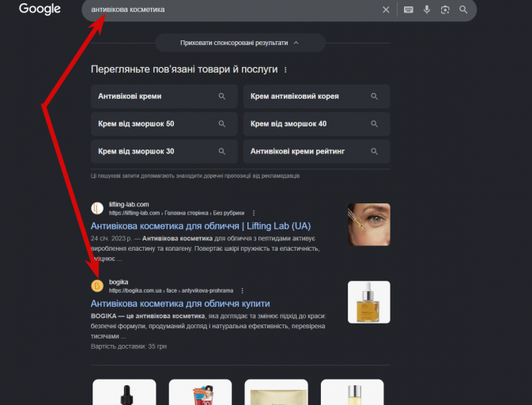Click magnifier icon in Крем від зморшок 50 chip
The width and height of the screenshot is (532, 405).
point(222,124)
